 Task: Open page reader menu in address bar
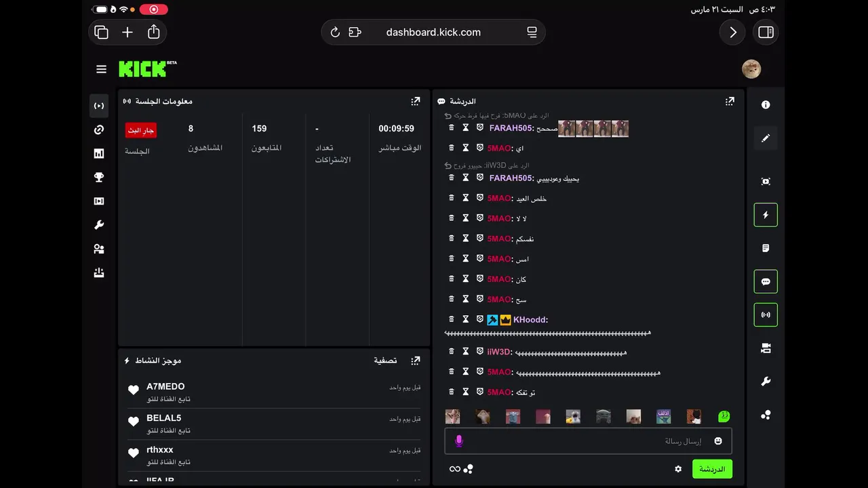click(x=532, y=33)
